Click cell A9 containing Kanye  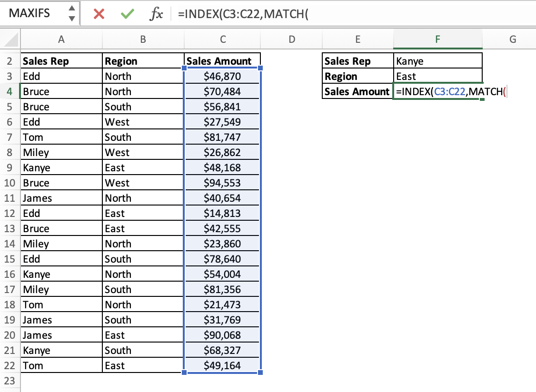(61, 167)
